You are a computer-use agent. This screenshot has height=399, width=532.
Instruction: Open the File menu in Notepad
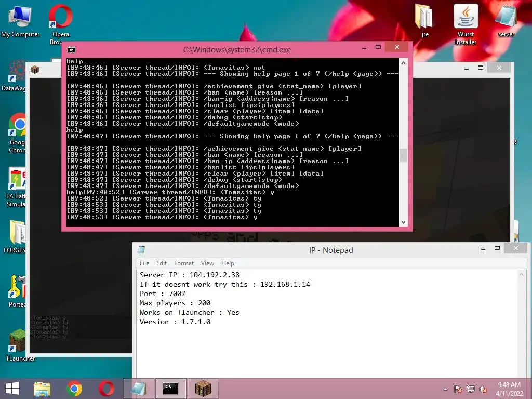[144, 263]
